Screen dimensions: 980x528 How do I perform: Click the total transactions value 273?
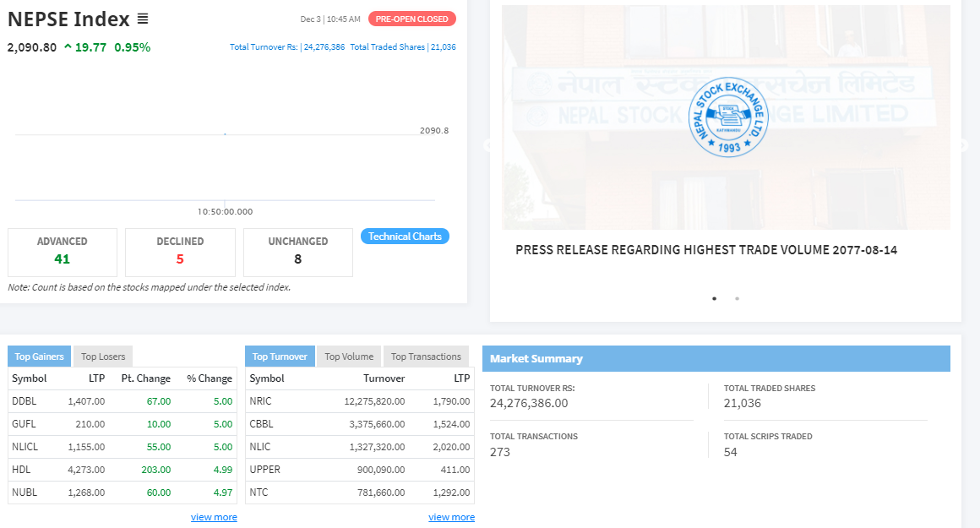[x=500, y=452]
